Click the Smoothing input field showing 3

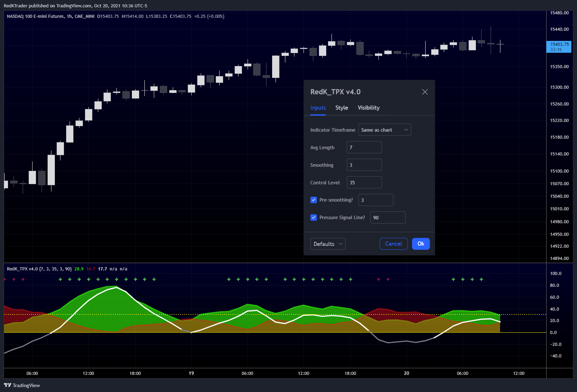(x=364, y=165)
